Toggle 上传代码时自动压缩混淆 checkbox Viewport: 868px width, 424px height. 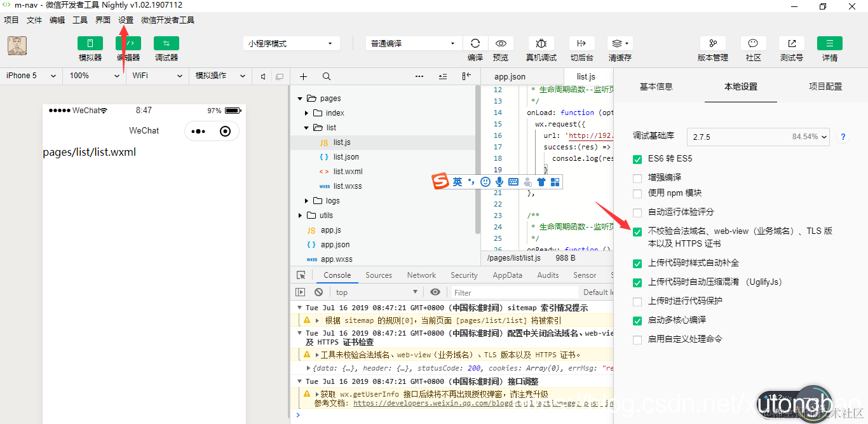[637, 282]
